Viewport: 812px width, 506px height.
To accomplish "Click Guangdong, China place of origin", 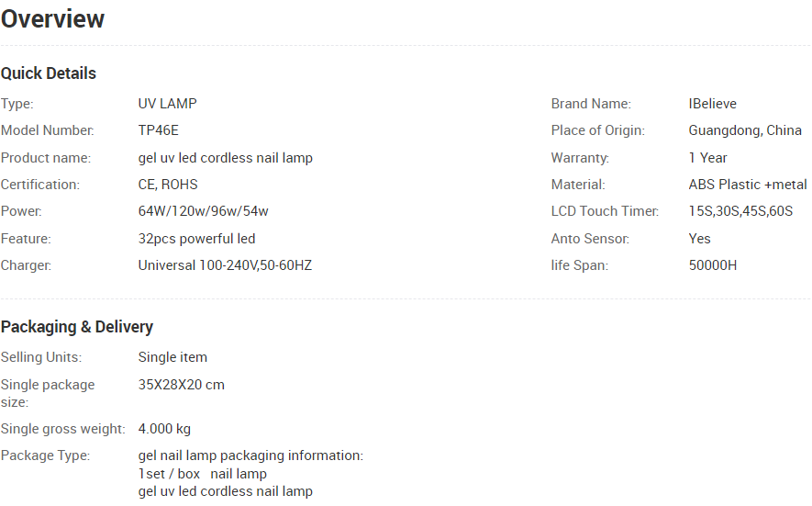I will 745,130.
